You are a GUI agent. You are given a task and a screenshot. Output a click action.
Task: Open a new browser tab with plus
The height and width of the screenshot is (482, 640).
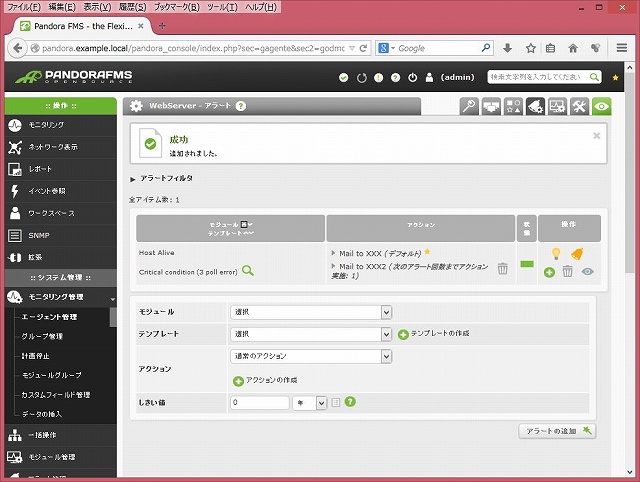point(162,26)
